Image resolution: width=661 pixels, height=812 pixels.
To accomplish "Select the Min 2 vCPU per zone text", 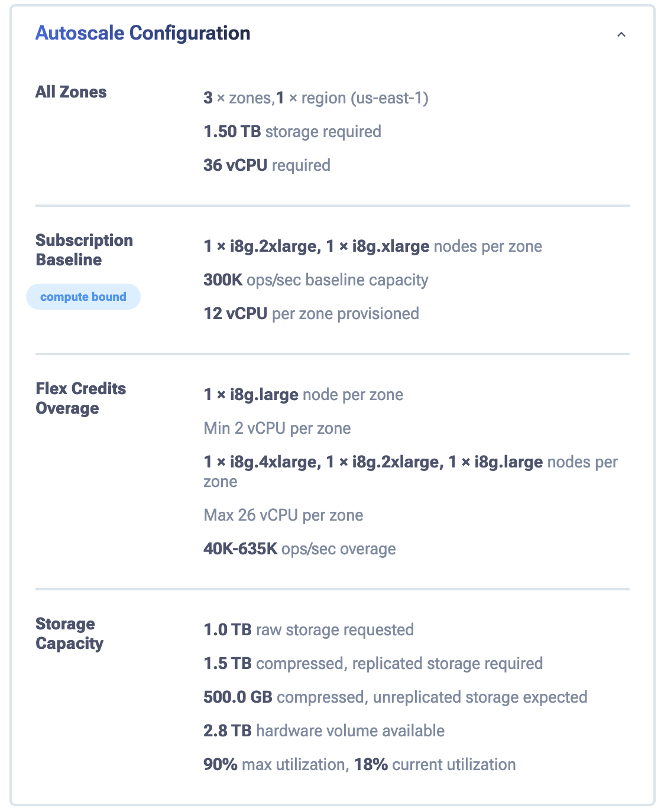I will click(x=277, y=428).
